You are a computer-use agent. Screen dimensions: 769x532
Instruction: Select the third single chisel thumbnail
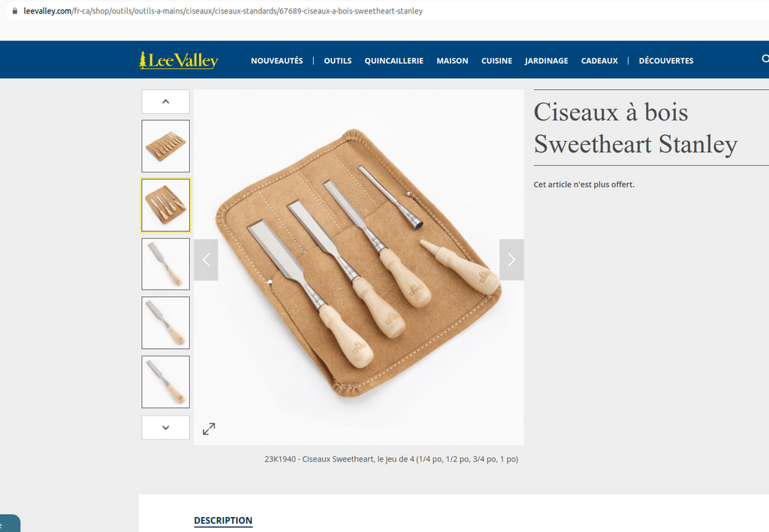pyautogui.click(x=166, y=264)
